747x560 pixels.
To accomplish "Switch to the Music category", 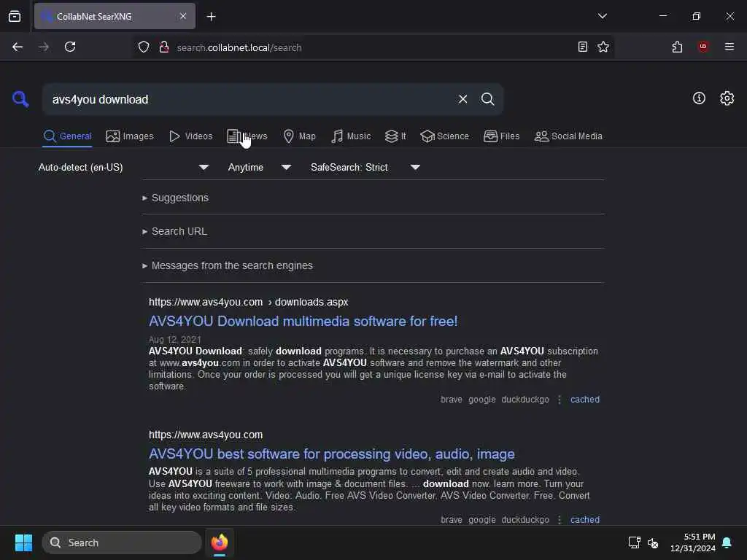I will click(x=351, y=136).
